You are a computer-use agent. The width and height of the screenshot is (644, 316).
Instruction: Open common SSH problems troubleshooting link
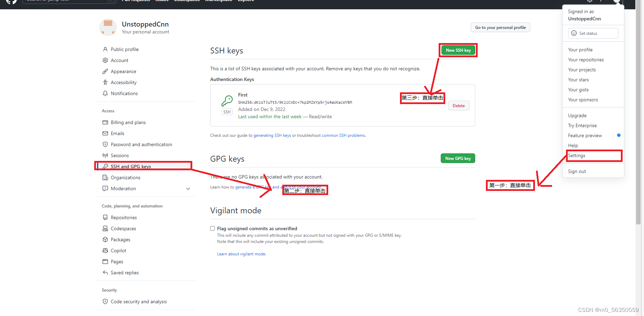pyautogui.click(x=343, y=135)
